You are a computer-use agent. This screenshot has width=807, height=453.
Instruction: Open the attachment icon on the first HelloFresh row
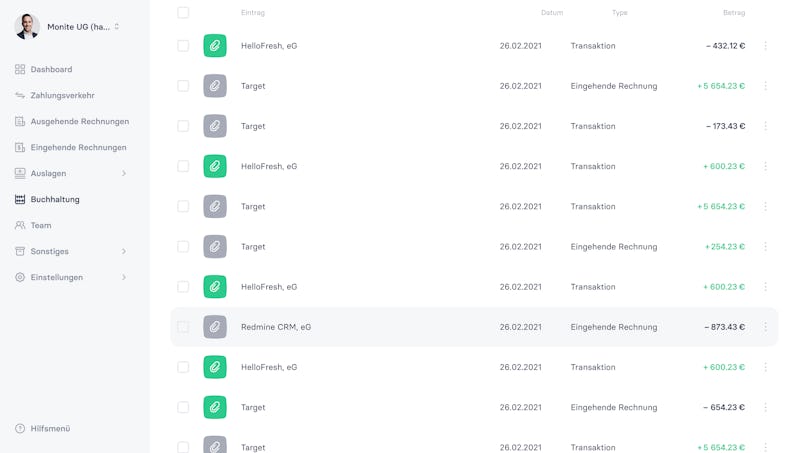(215, 46)
